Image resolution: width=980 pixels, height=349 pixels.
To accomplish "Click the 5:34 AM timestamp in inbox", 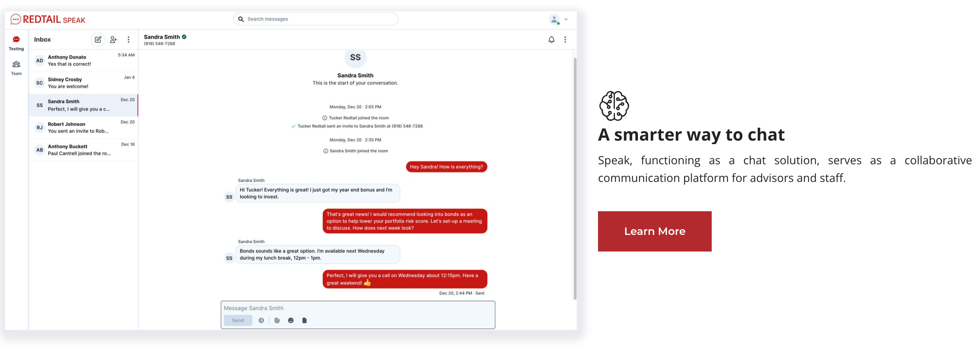I will coord(126,55).
